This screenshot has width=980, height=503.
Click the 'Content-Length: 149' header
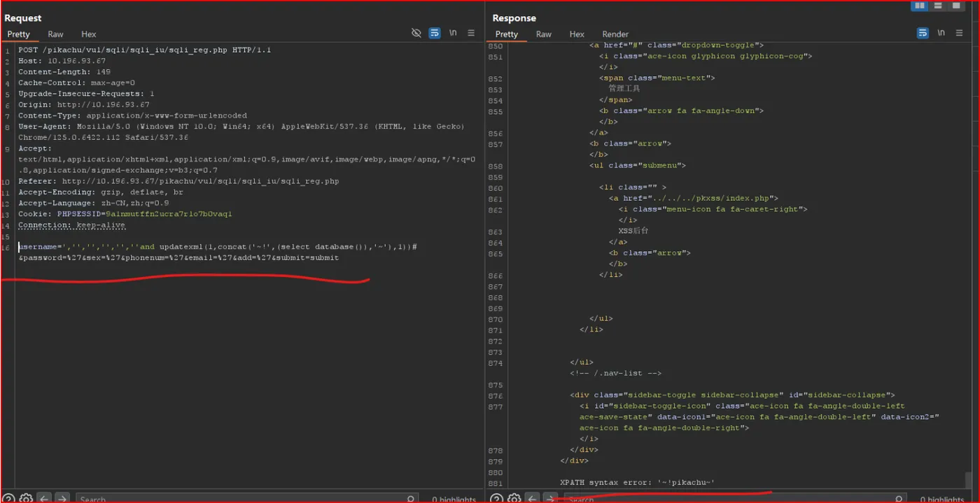point(64,72)
